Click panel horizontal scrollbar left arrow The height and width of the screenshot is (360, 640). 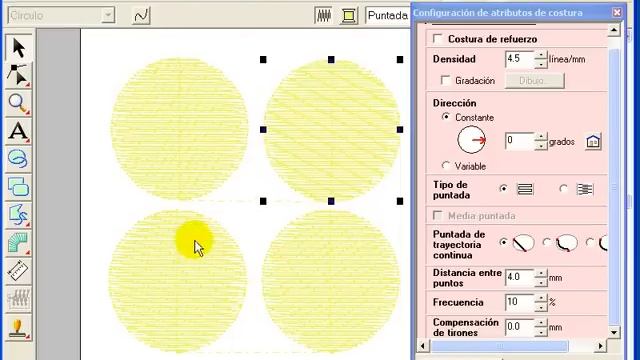(x=423, y=347)
